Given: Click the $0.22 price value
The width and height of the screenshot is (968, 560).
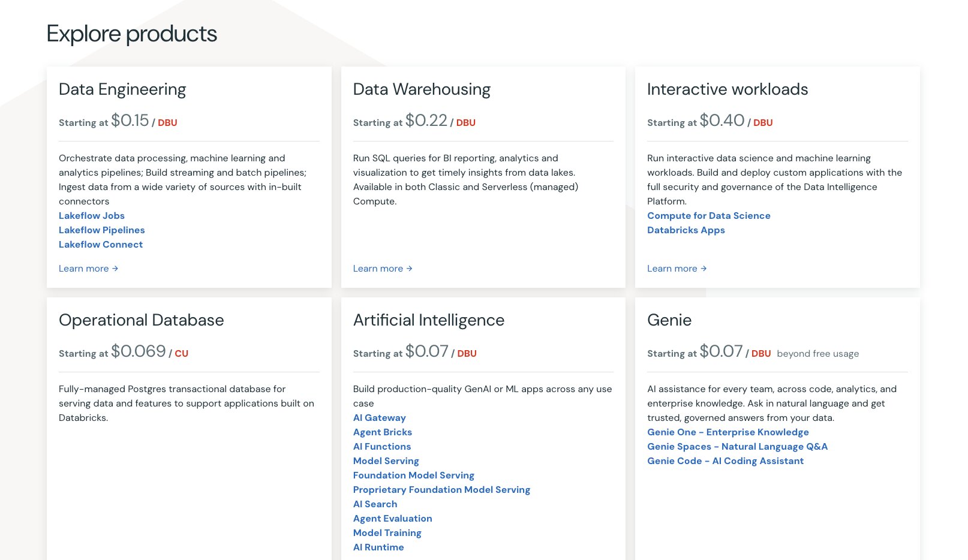Looking at the screenshot, I should (x=426, y=121).
